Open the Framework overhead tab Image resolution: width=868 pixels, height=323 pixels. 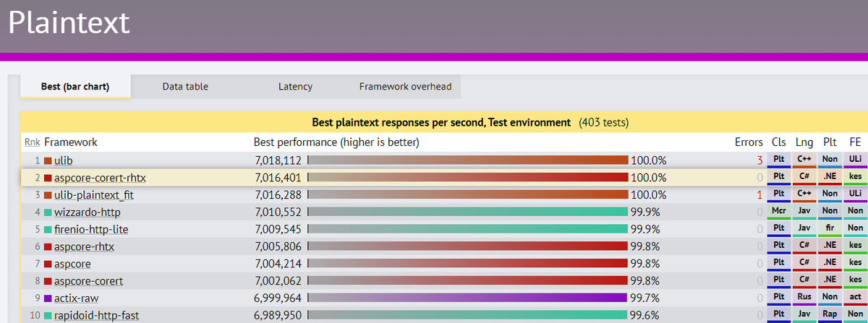[405, 87]
